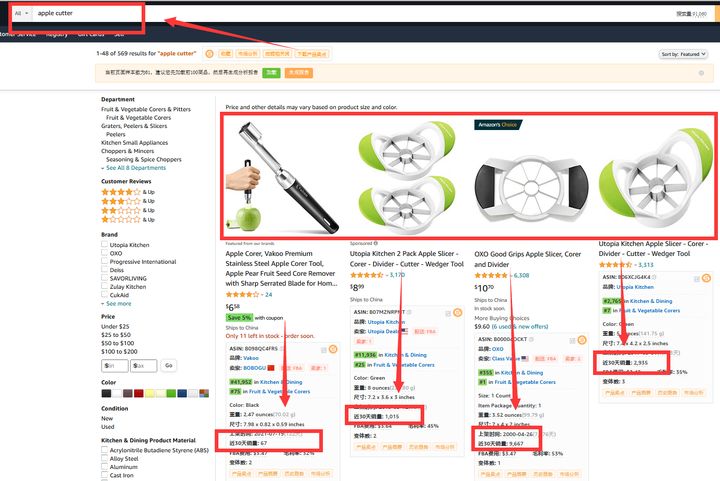Expand See All 8 Departments
Screen dimensions: 720x481
coord(134,168)
